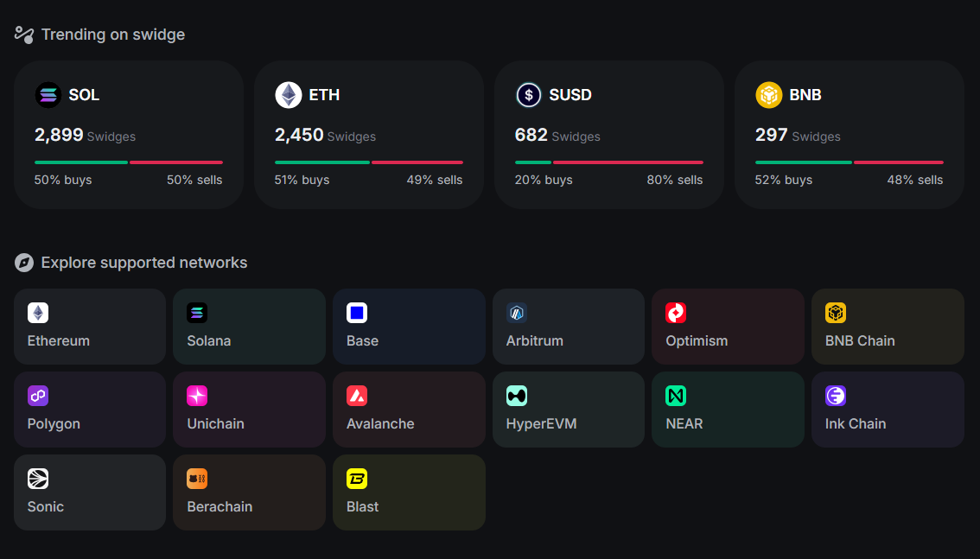
Task: Open the Ink Chain network card
Action: coord(888,410)
